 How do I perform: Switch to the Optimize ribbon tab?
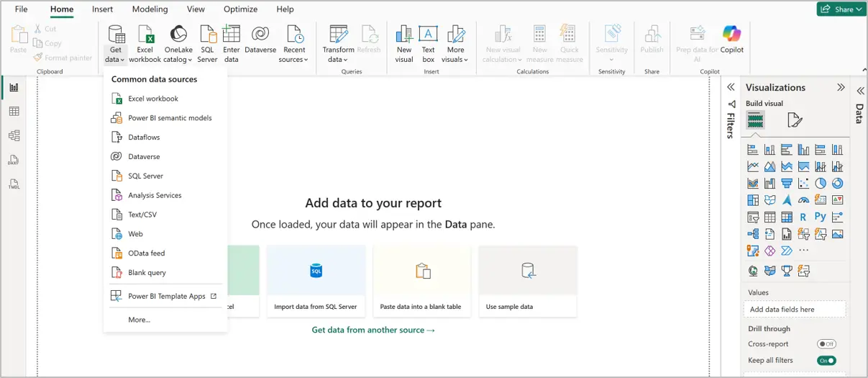coord(240,9)
